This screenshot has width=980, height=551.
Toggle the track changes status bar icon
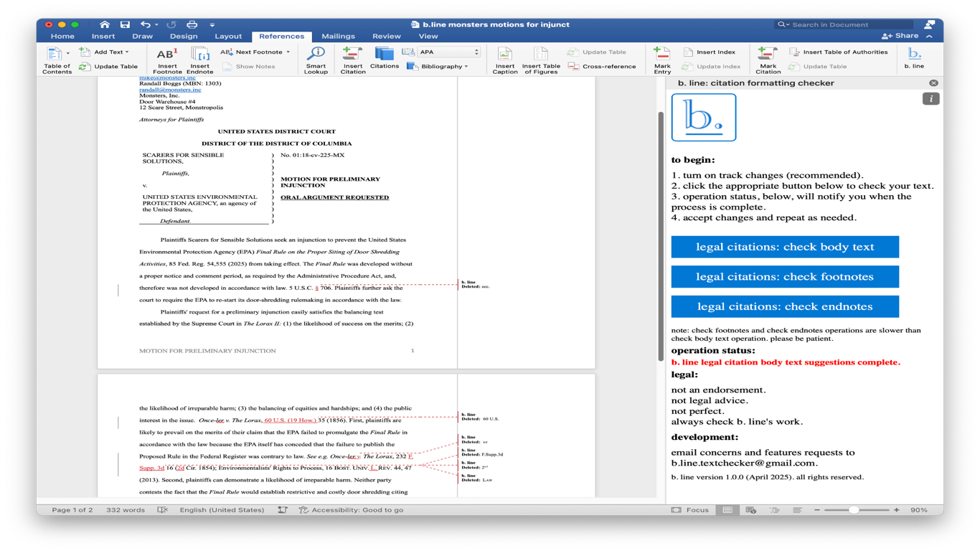pyautogui.click(x=283, y=510)
